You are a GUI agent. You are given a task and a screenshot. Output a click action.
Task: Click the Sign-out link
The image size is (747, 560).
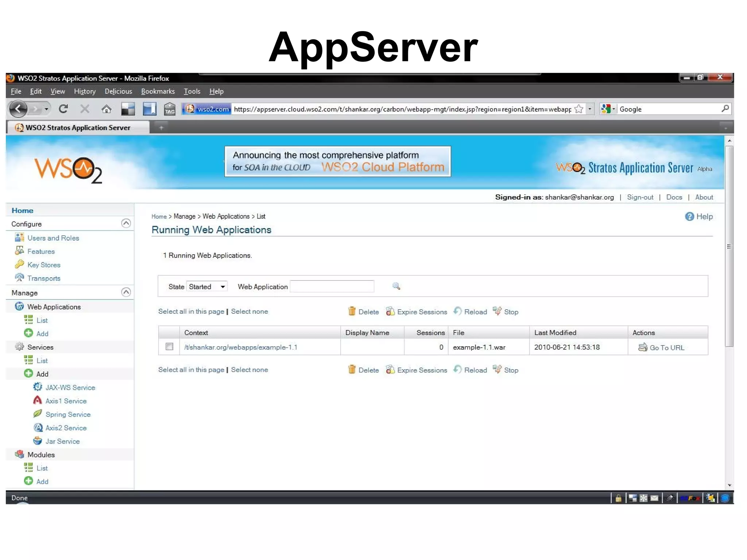click(x=640, y=197)
